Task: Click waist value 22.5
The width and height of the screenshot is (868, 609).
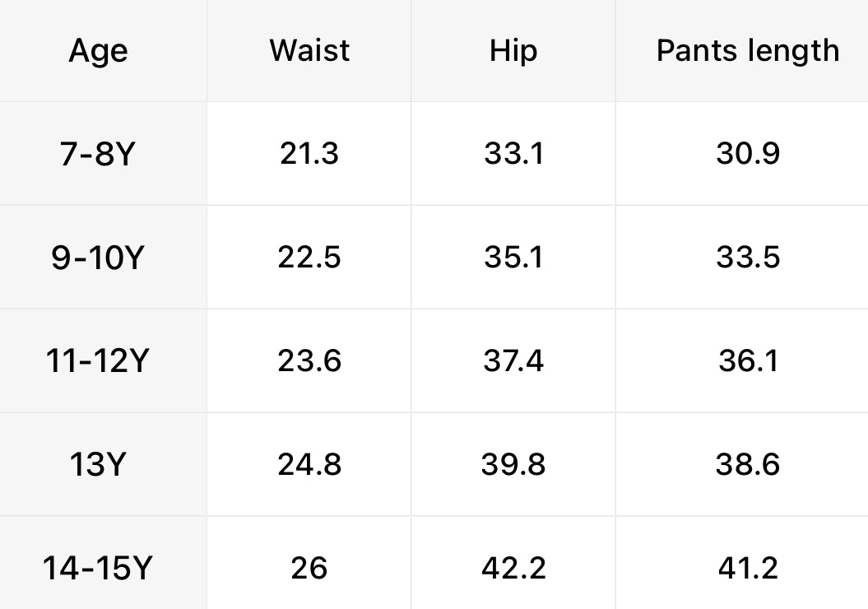Action: (309, 258)
